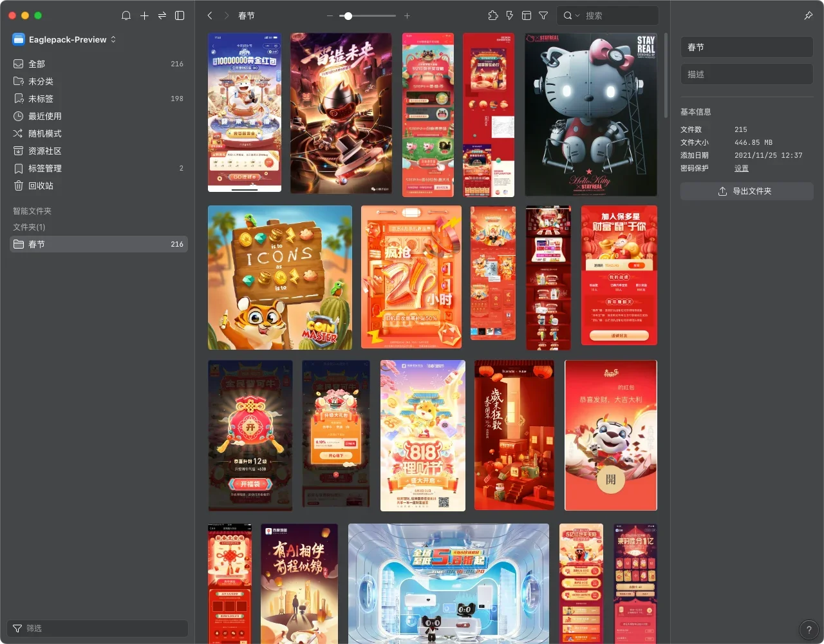The image size is (824, 644).
Task: Select the 全场至低5折起 blue banner thumbnail
Action: (x=449, y=583)
